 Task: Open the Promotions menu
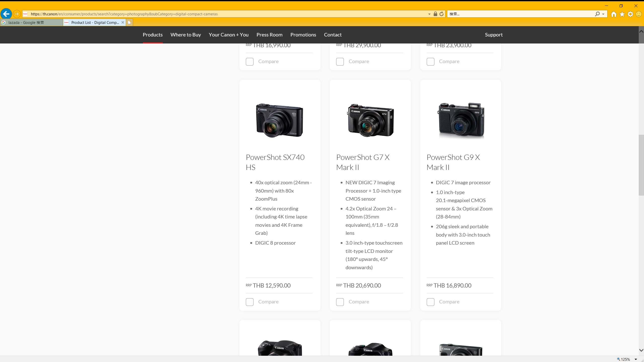(303, 35)
